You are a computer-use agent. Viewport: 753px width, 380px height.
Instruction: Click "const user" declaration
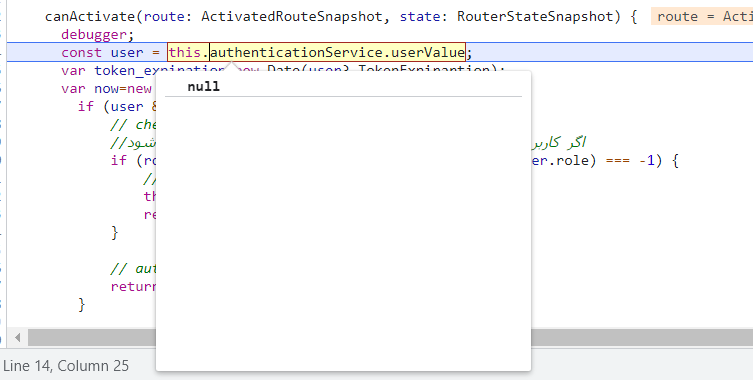pyautogui.click(x=102, y=52)
